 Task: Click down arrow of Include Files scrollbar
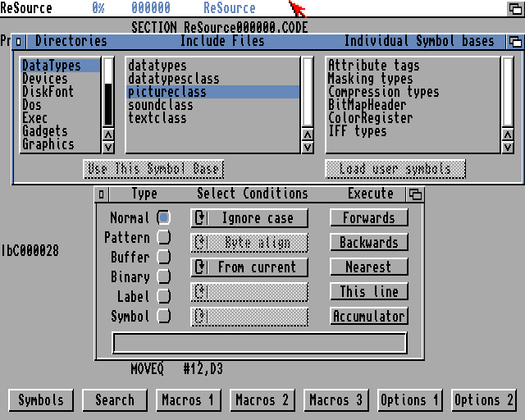pyautogui.click(x=308, y=147)
